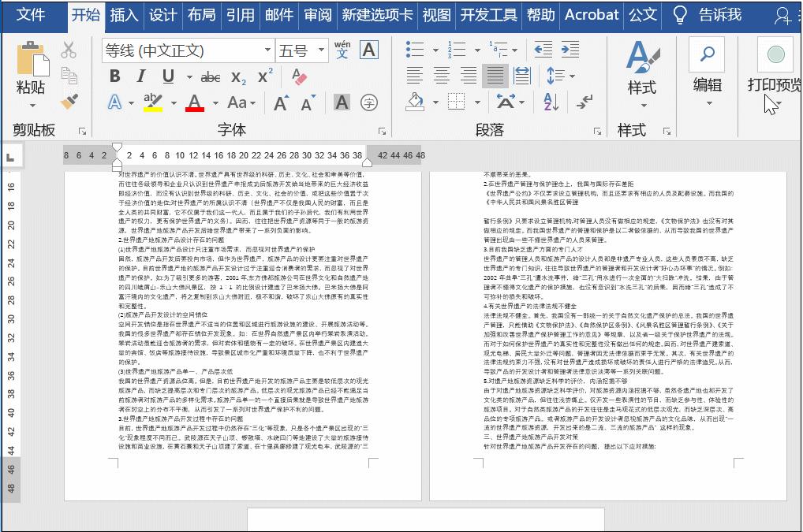This screenshot has width=803, height=532.
Task: Open the 审阅 ribbon tab
Action: pyautogui.click(x=317, y=14)
